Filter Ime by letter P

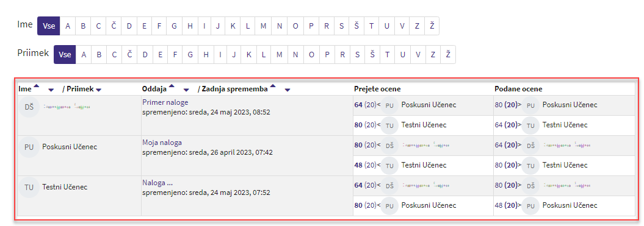311,26
